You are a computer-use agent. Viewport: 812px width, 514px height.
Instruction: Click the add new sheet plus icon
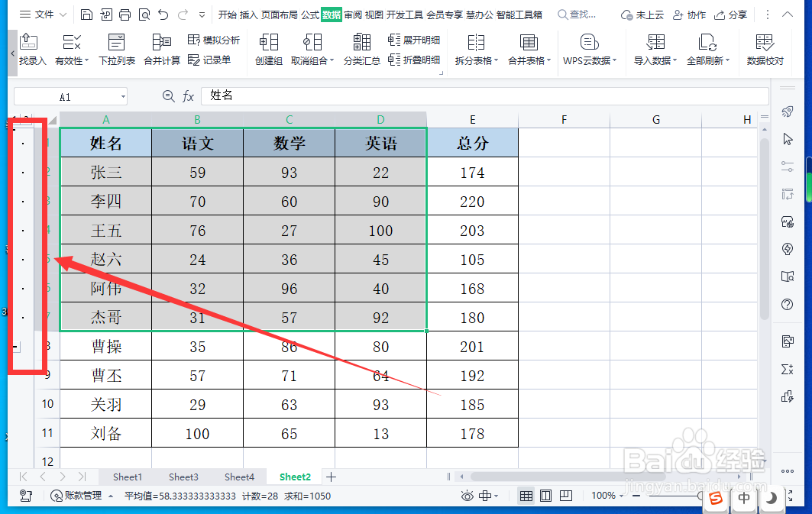pos(331,477)
